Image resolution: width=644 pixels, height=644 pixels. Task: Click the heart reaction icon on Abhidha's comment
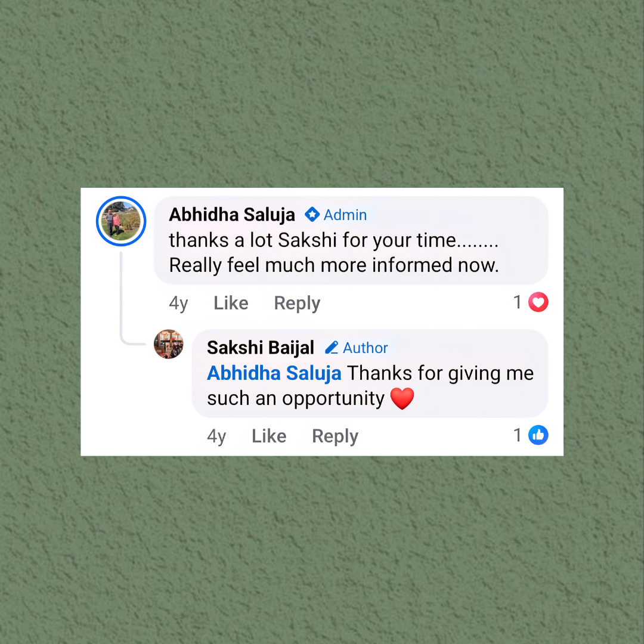(538, 302)
